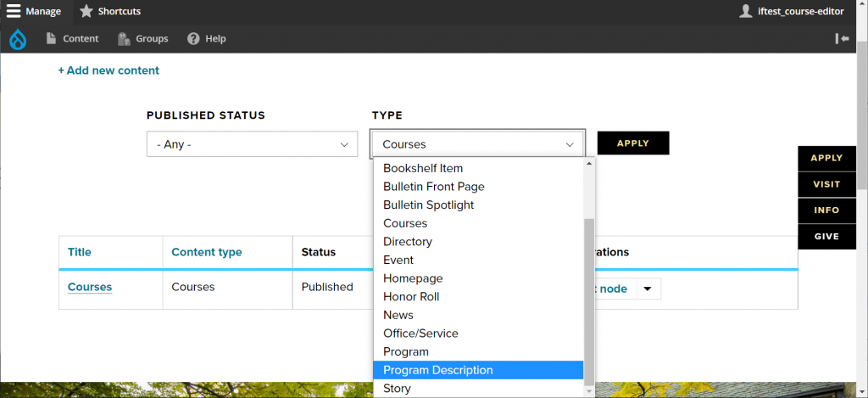Click the Apply filter button beside Type

633,143
